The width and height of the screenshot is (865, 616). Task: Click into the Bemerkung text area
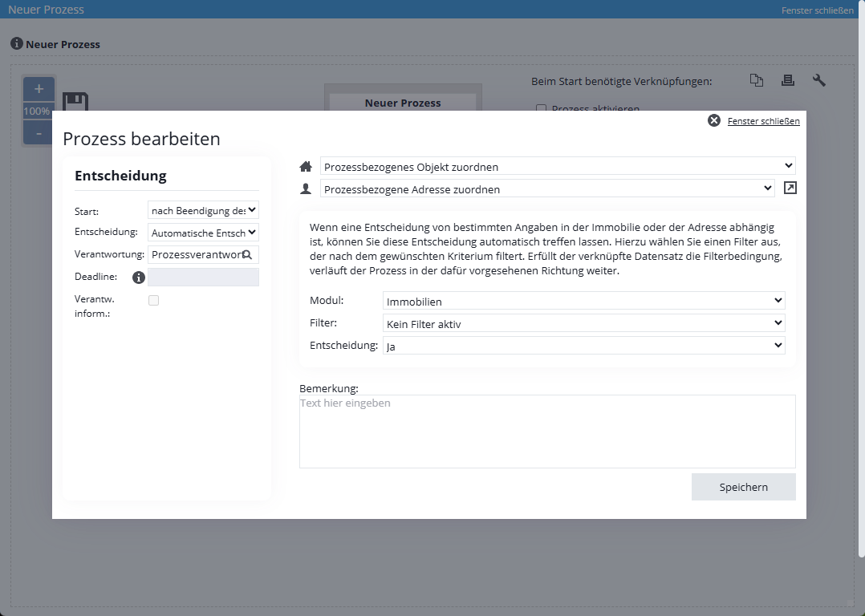546,432
